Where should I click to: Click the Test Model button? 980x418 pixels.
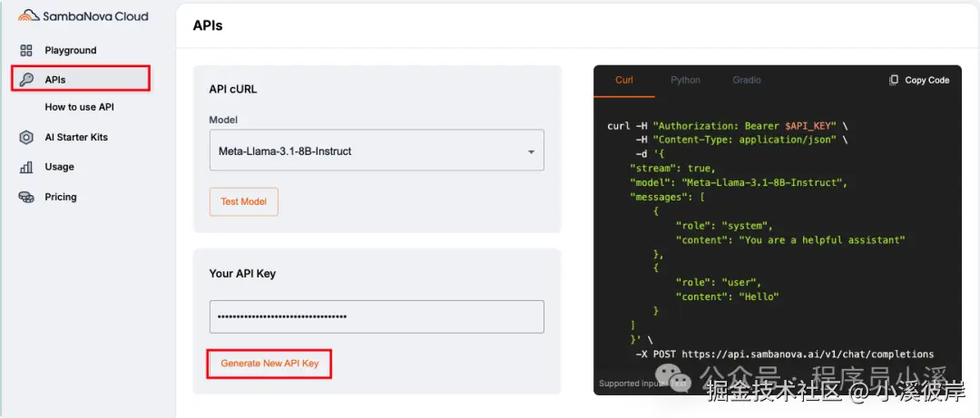(x=244, y=202)
